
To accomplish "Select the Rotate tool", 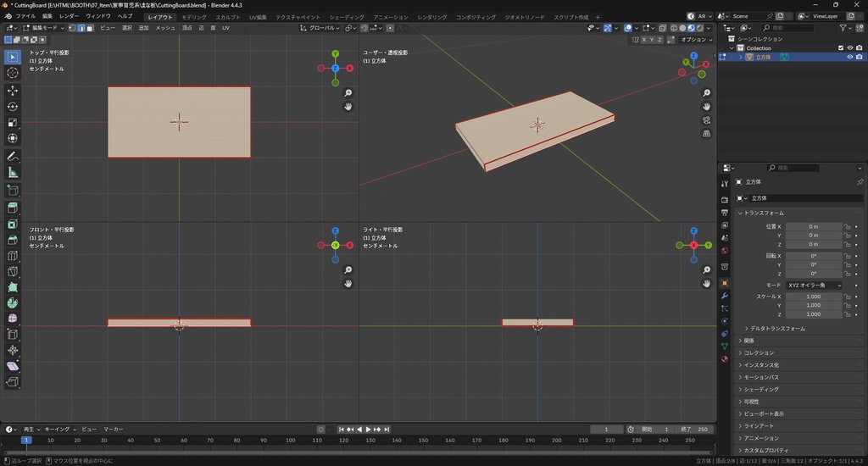I will pos(12,106).
